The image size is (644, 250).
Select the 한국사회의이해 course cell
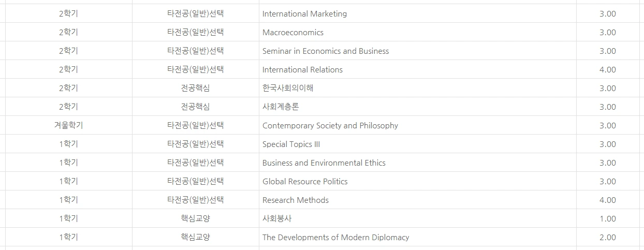[x=417, y=88]
